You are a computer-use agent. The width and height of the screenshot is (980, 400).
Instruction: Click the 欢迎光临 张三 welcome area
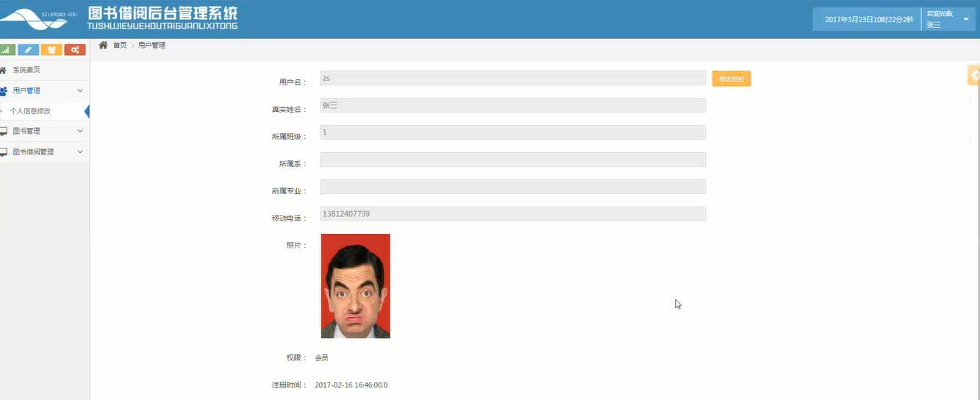(x=948, y=19)
